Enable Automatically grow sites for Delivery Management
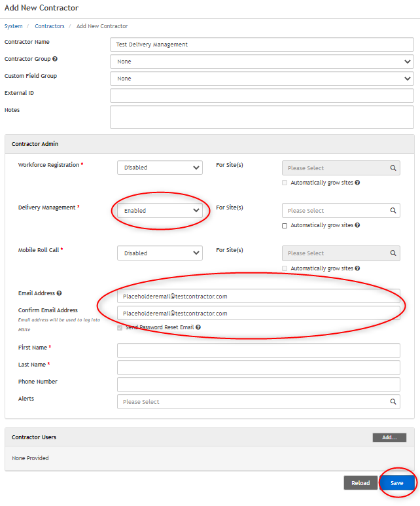 click(285, 225)
